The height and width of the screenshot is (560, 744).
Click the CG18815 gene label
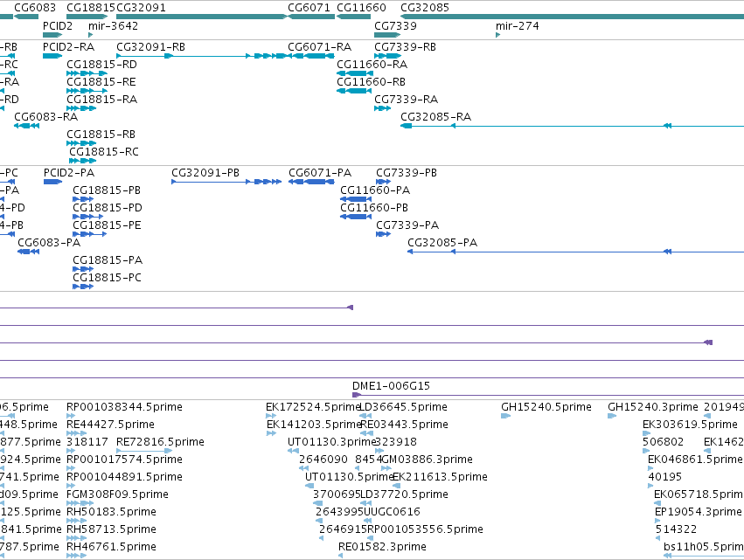[x=91, y=8]
